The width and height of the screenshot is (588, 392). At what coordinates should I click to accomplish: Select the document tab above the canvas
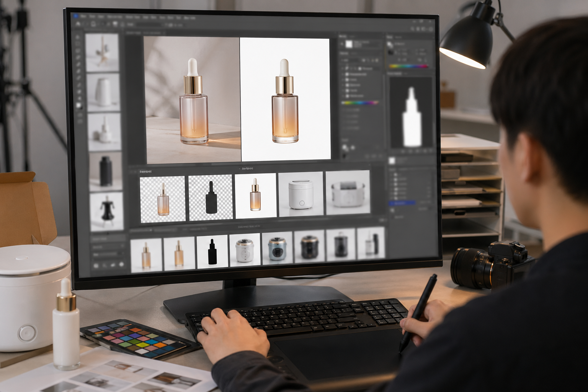click(x=134, y=33)
